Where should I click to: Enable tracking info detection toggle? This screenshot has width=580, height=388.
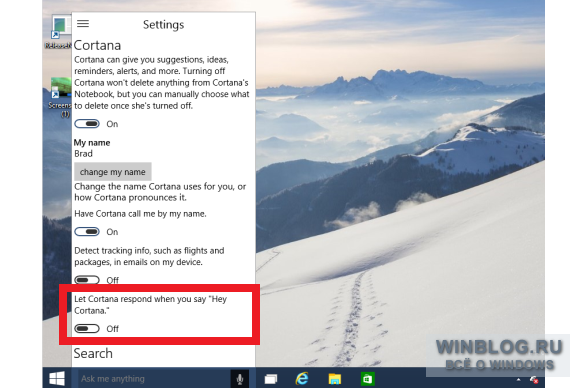click(x=87, y=280)
